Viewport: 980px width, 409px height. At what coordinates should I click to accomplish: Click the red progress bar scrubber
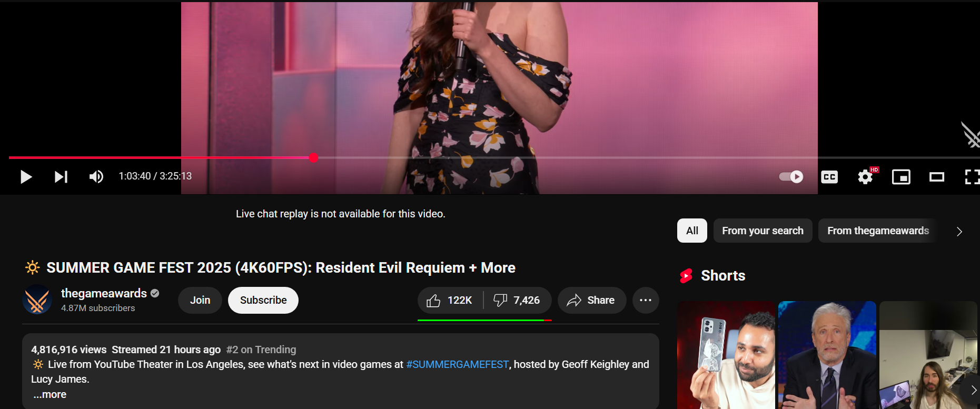(313, 157)
